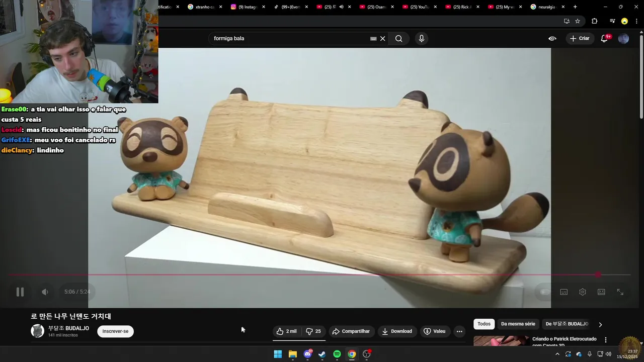Start voice search with microphone
644x362 pixels.
point(422,39)
